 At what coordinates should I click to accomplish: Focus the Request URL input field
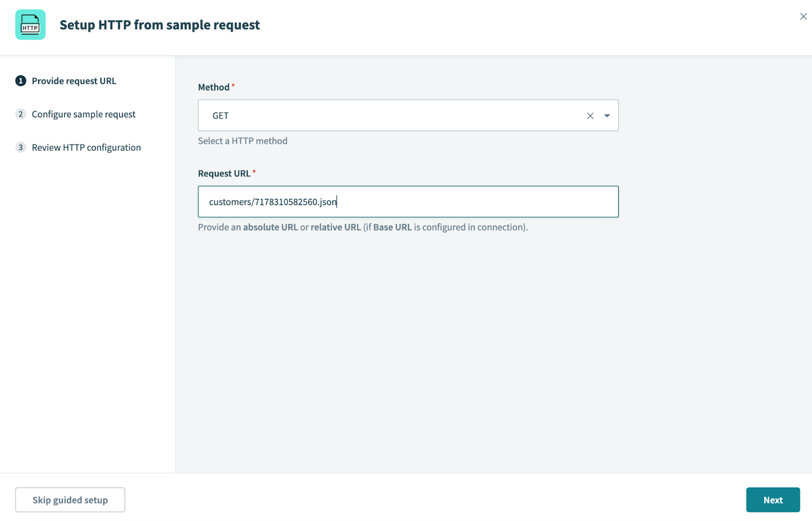pyautogui.click(x=457, y=202)
